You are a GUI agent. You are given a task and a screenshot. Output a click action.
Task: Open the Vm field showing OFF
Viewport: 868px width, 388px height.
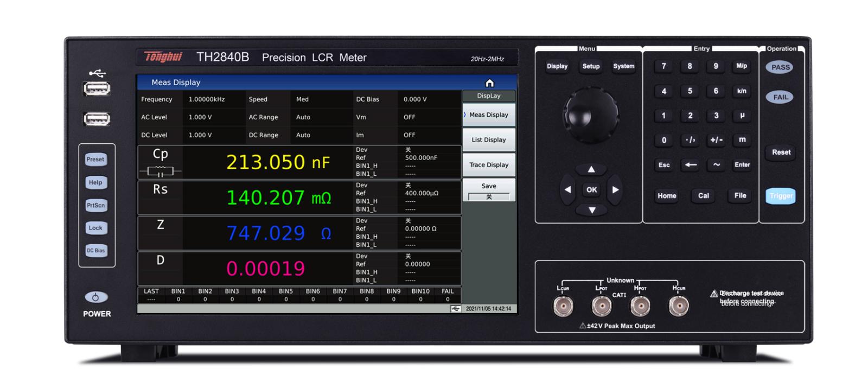coord(410,117)
